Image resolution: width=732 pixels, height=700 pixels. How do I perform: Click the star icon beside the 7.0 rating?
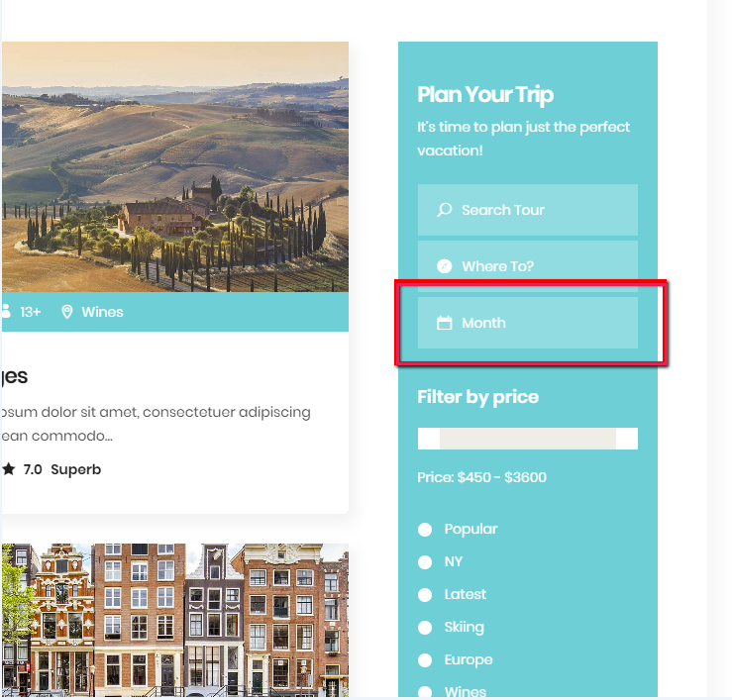[9, 469]
